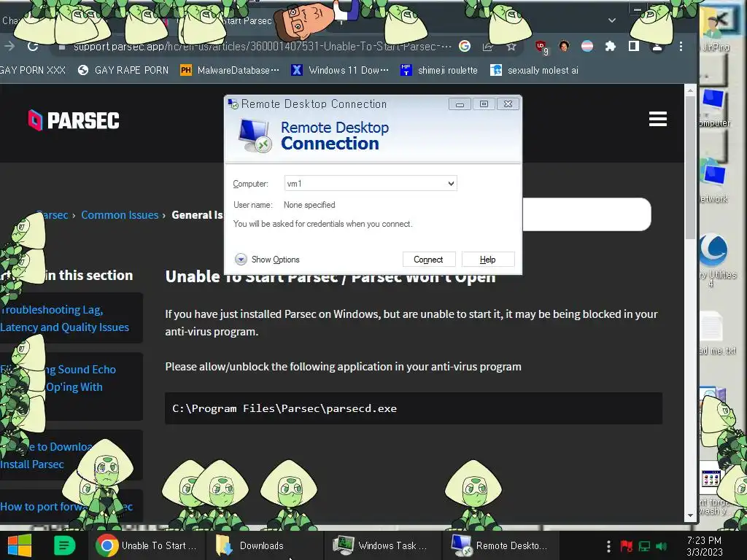Screen dimensions: 747x560
Task: Open Action Center red flag icon
Action: [627, 546]
